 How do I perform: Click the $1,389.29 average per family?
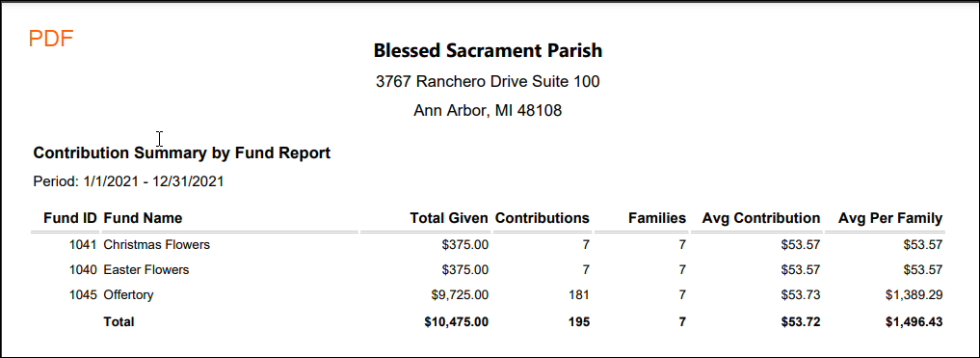point(914,294)
